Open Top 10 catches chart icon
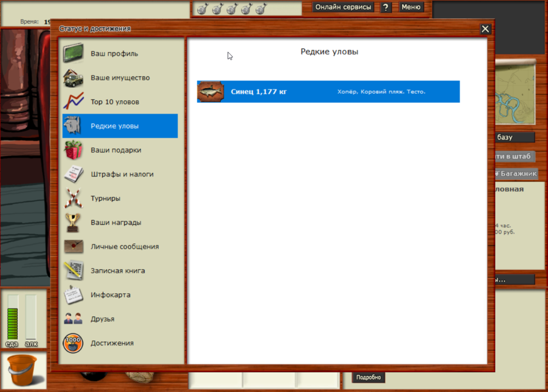 [73, 102]
